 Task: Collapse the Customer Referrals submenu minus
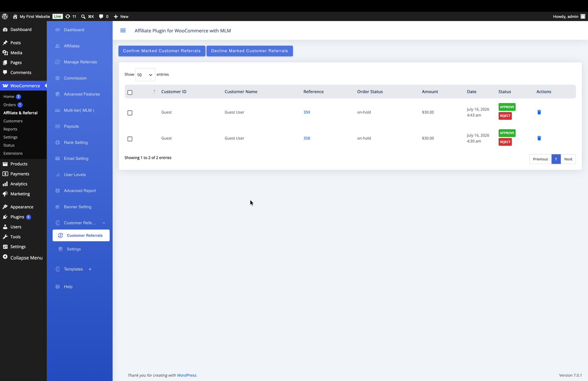[x=104, y=223]
